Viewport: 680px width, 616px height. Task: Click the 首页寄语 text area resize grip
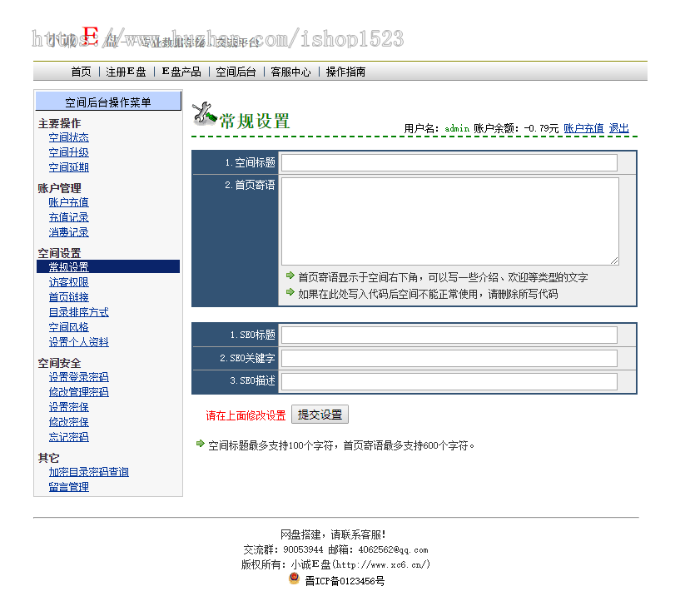(x=614, y=261)
